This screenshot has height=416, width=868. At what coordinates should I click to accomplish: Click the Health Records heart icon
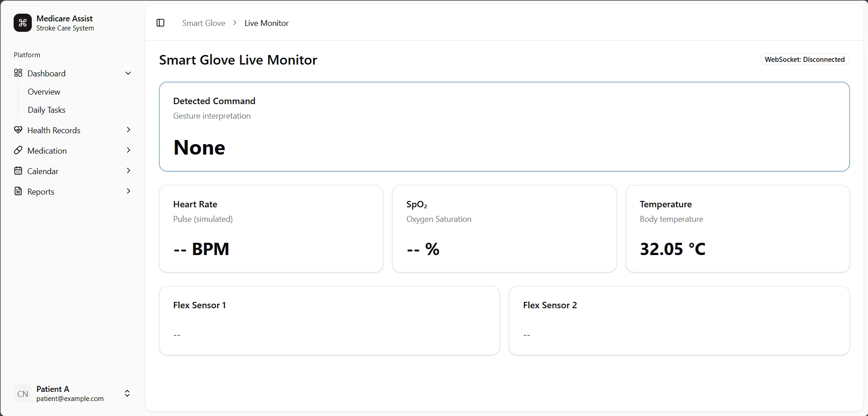click(x=18, y=130)
